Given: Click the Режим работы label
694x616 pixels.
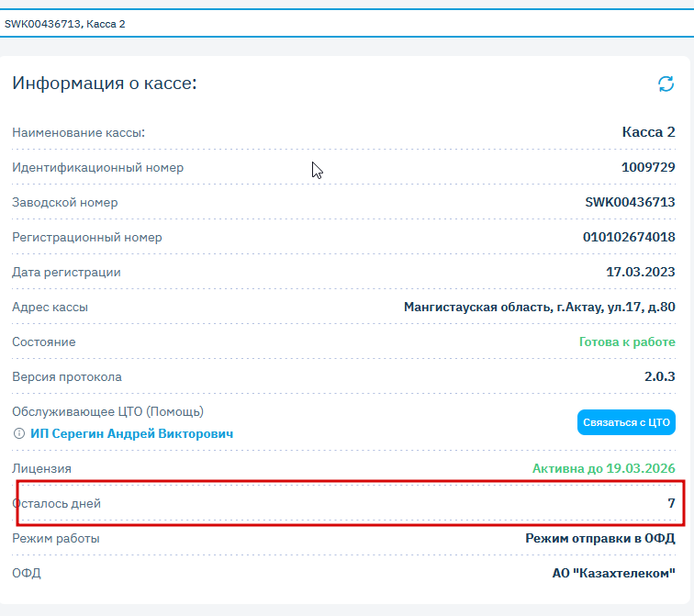Looking at the screenshot, I should (x=56, y=539).
